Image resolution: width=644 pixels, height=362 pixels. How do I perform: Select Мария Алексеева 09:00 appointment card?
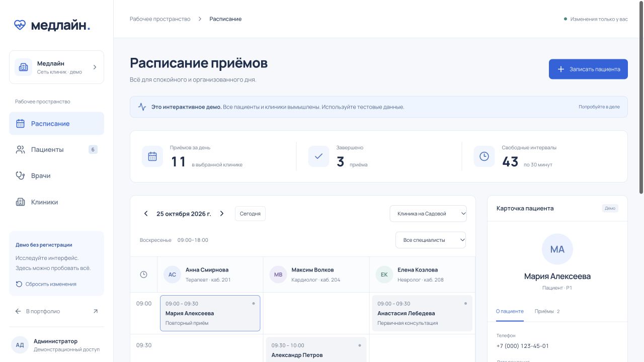pos(210,313)
